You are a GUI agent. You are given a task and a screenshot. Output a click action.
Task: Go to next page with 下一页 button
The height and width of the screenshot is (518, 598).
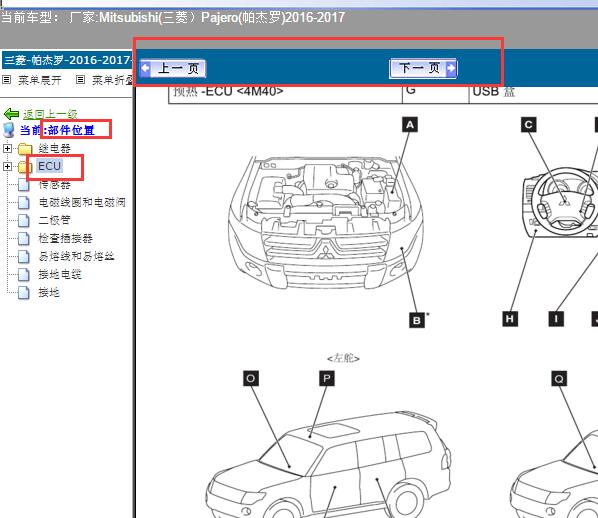(x=423, y=69)
